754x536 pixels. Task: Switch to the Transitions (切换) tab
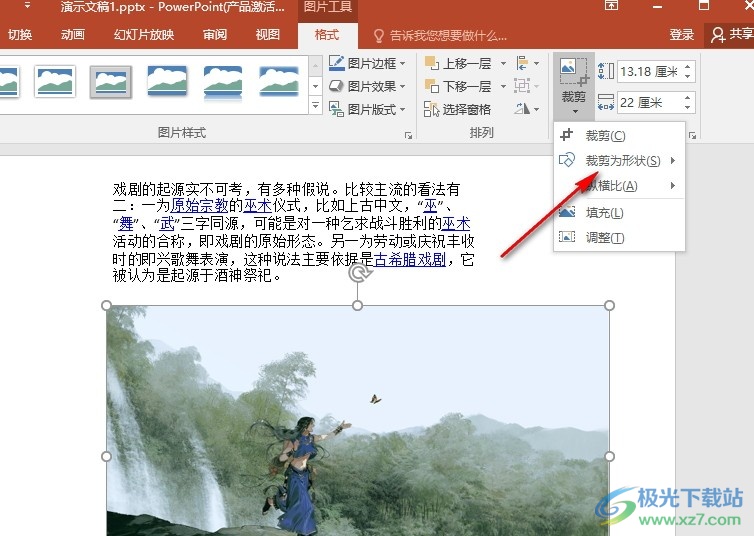click(20, 35)
